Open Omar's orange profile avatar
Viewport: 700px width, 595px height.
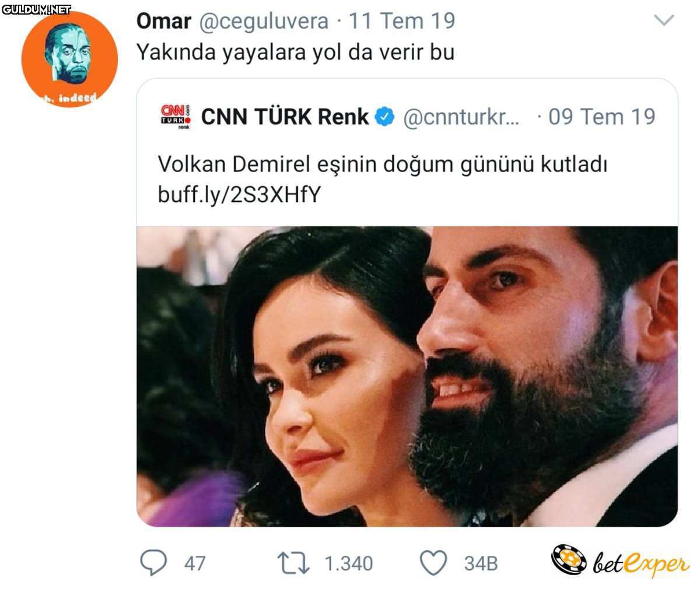(69, 59)
